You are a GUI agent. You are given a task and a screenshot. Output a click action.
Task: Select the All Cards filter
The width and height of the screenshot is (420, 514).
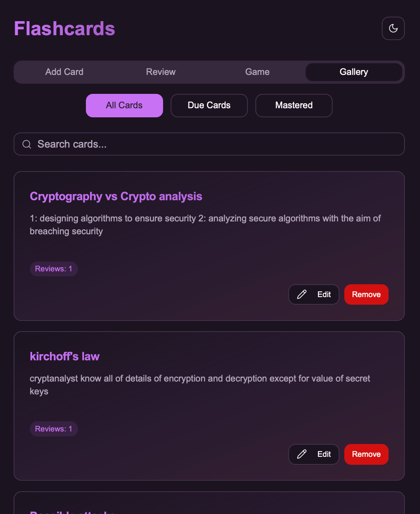pos(124,106)
